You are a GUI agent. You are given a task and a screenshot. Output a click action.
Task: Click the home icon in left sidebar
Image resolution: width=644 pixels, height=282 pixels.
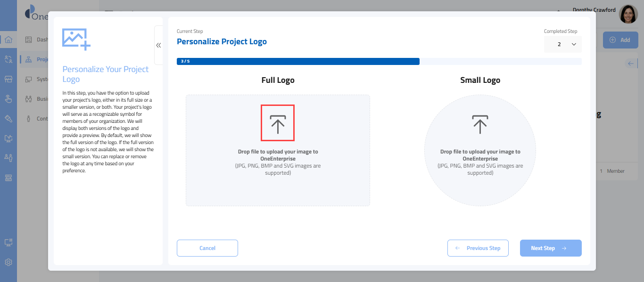(x=8, y=40)
